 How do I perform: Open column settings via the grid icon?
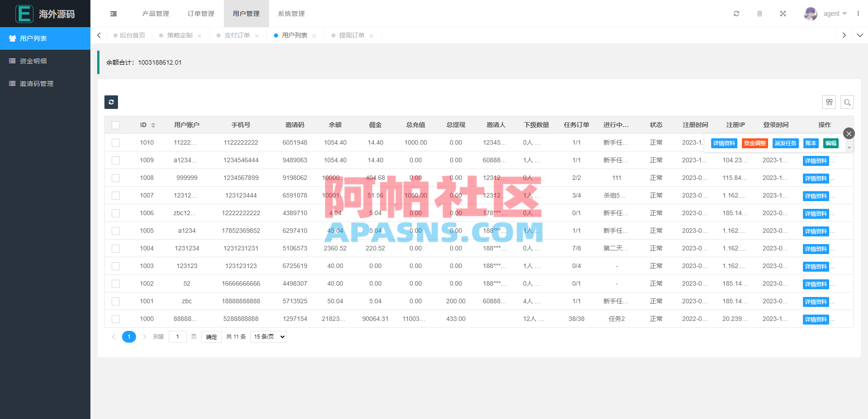[829, 102]
